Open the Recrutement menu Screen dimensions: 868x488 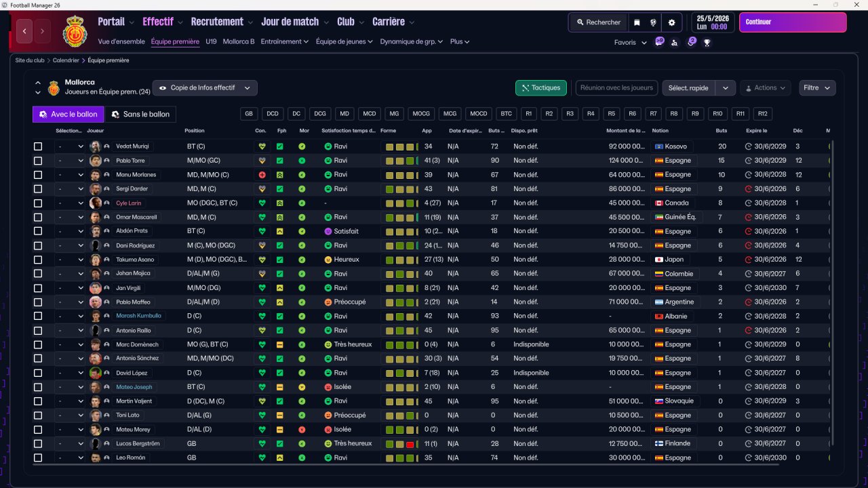click(x=222, y=22)
